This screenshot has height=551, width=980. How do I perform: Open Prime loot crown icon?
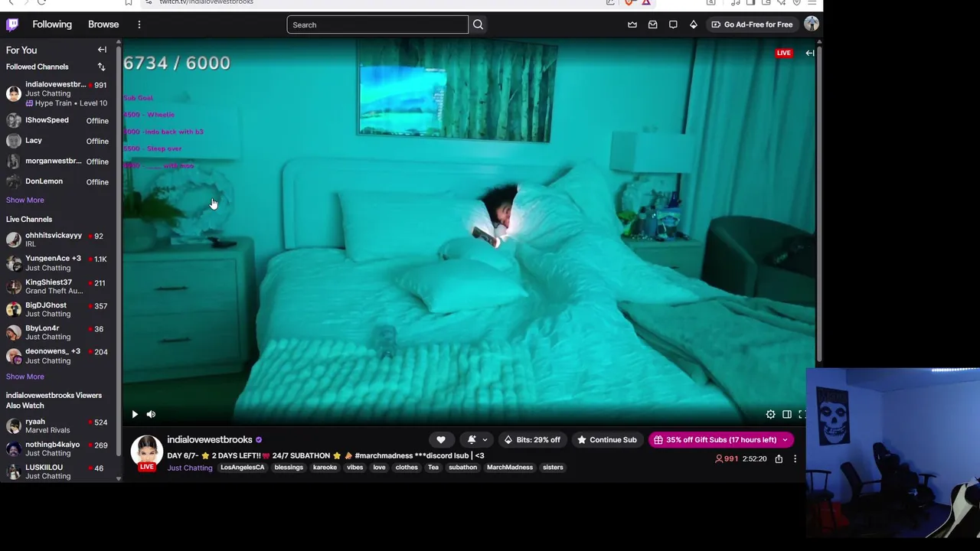pos(632,24)
